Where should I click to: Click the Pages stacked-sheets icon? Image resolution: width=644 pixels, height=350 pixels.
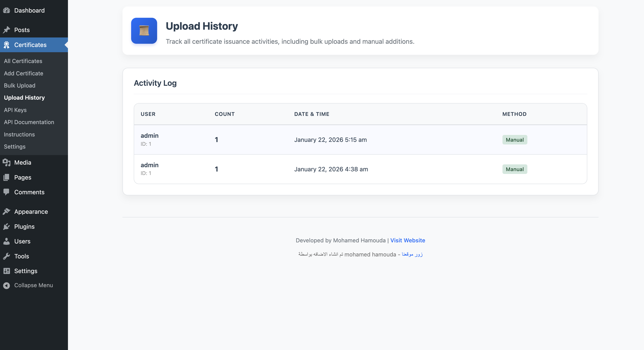tap(6, 177)
